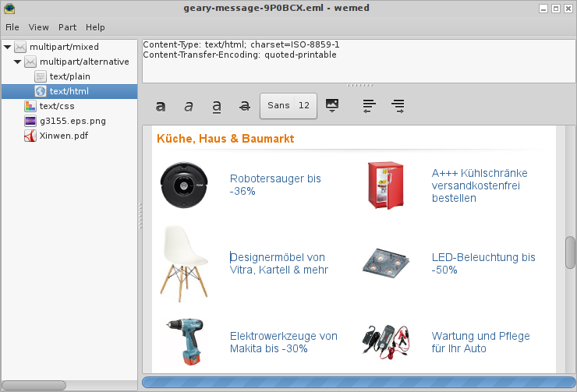
Task: Click the Content-Transfer-Encoding header line
Action: [x=239, y=55]
